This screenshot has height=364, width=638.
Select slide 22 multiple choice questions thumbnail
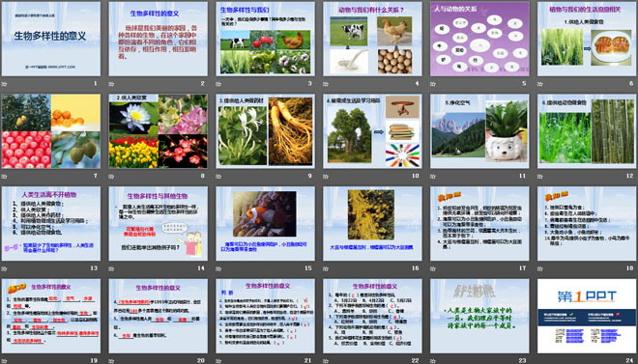point(372,316)
